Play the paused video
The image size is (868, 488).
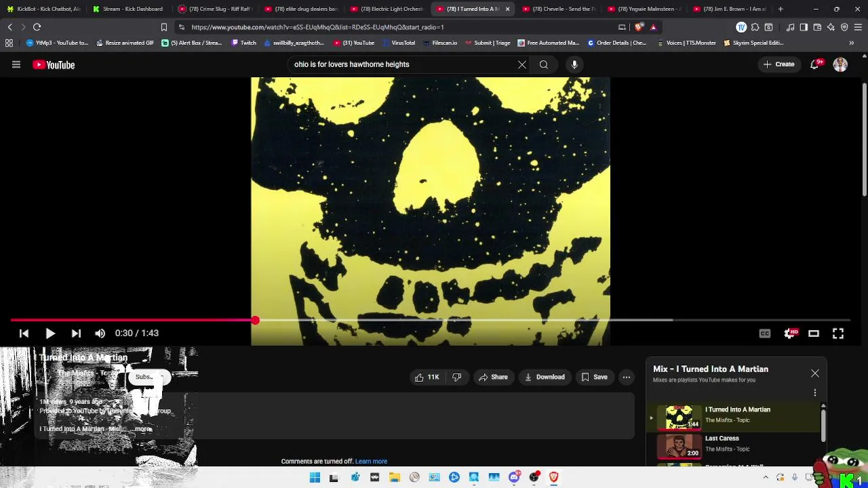(x=50, y=333)
